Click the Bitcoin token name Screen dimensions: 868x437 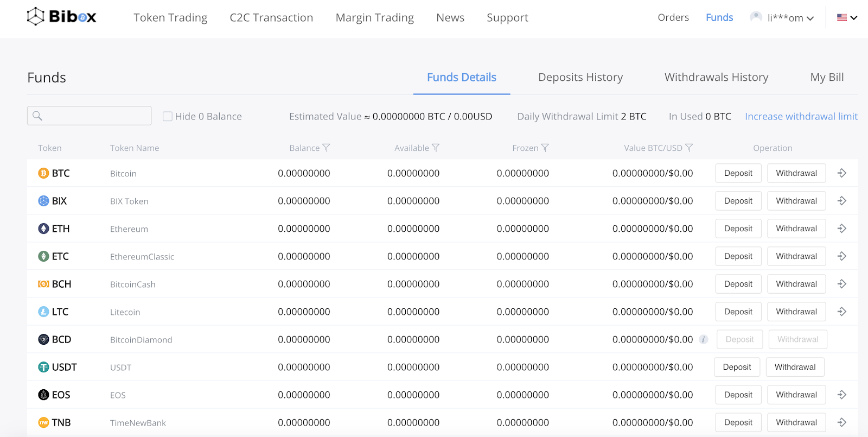click(x=123, y=174)
